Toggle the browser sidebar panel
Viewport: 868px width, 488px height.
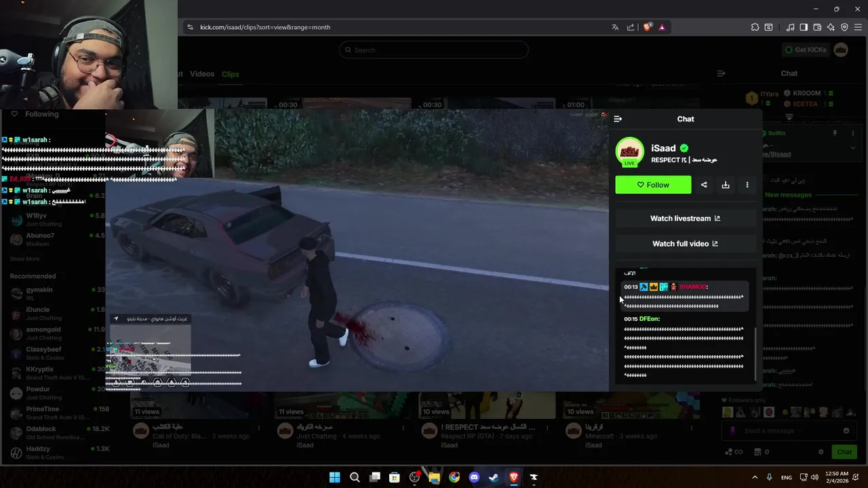tap(804, 27)
